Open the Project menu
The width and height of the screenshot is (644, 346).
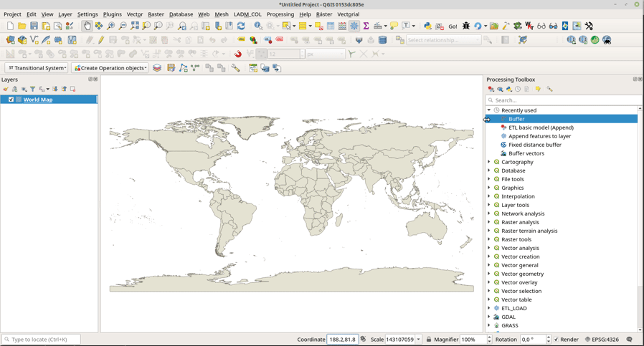coord(12,14)
